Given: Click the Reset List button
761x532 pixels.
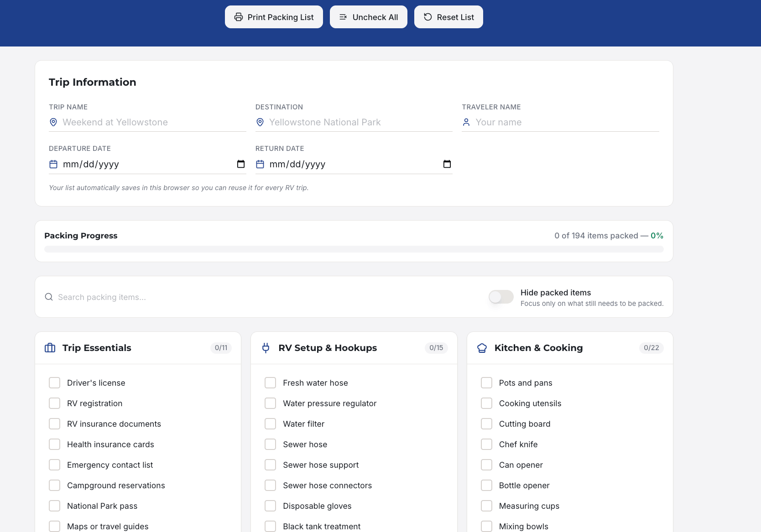Looking at the screenshot, I should (448, 17).
